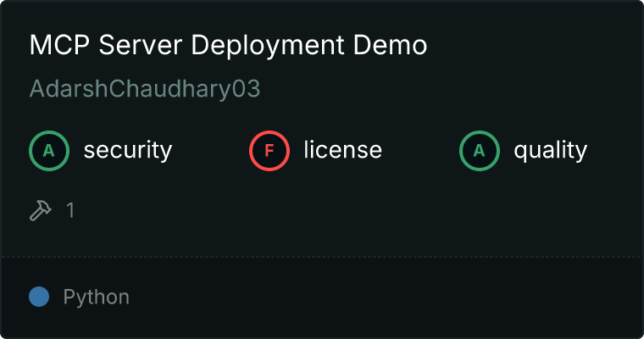
Task: Click the tool count number 1
Action: tap(70, 210)
